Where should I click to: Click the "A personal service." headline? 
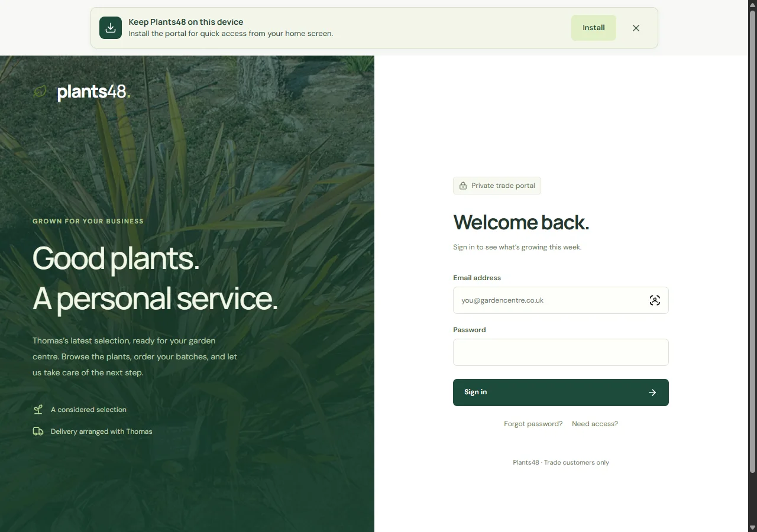[x=155, y=298]
